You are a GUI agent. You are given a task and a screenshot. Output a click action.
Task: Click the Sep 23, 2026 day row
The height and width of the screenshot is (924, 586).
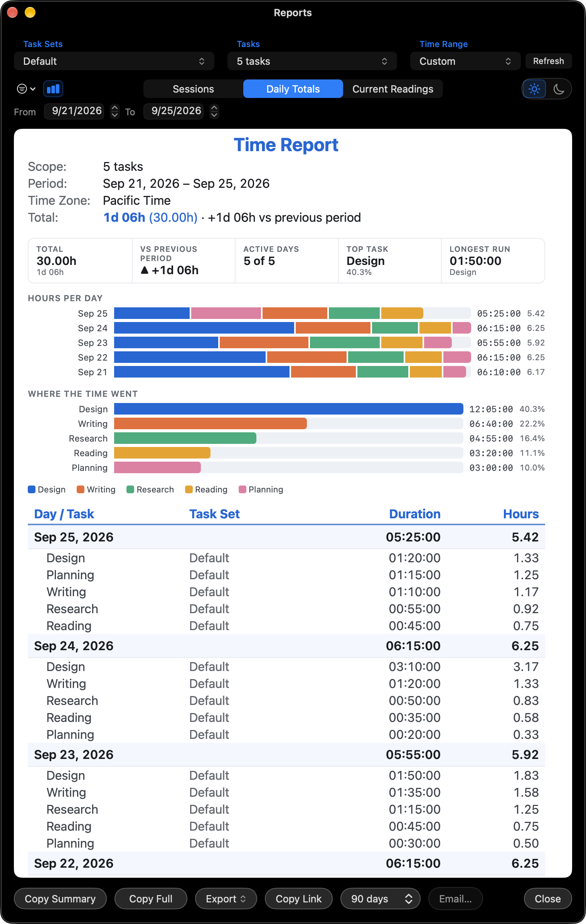286,755
